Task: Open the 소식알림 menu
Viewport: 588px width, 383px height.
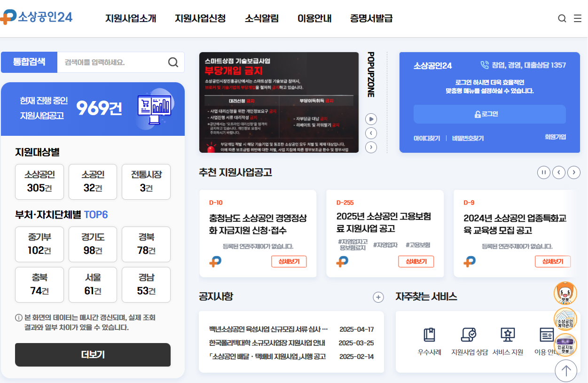Action: pyautogui.click(x=262, y=18)
